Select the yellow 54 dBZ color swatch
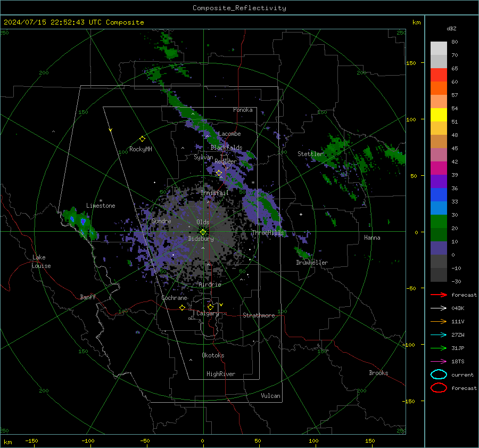 tap(439, 115)
